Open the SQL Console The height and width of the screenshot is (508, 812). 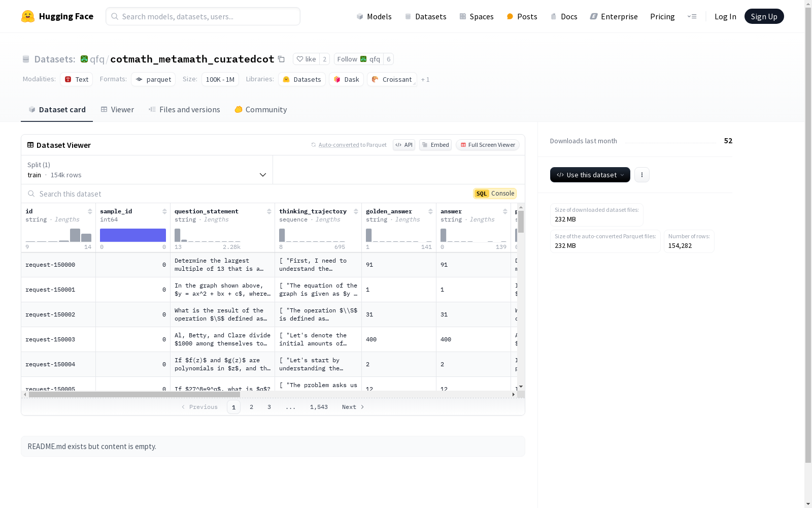[495, 194]
